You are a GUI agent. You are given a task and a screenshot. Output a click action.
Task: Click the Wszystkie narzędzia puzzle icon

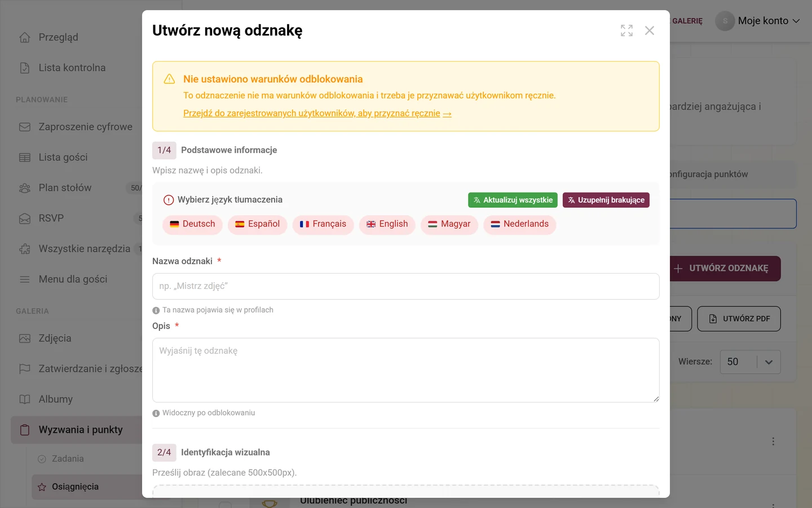[25, 249]
